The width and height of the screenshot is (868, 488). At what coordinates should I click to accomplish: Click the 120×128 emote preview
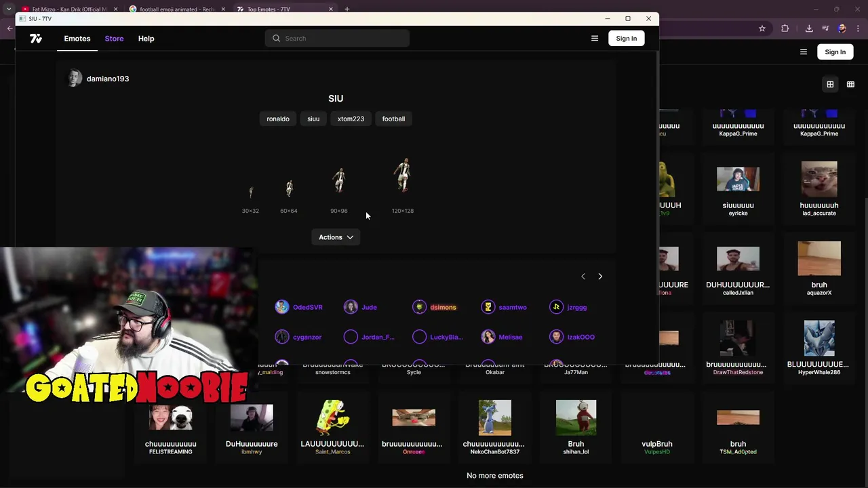[x=403, y=176]
